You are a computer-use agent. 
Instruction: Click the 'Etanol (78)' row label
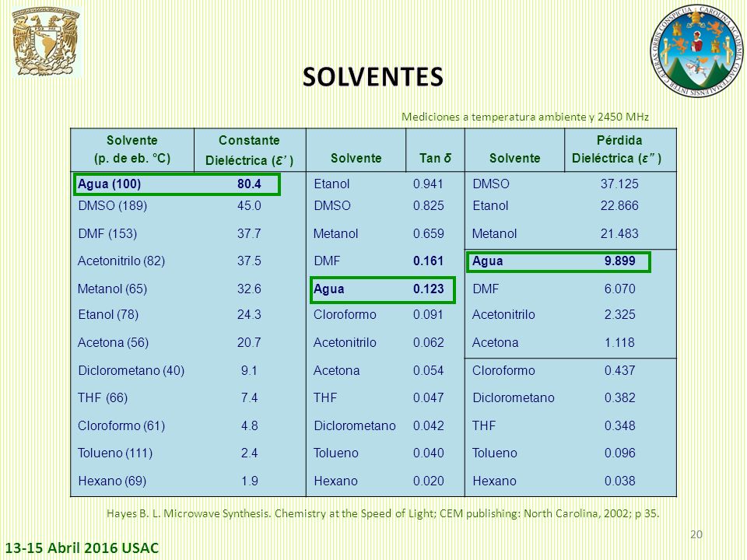coord(108,315)
